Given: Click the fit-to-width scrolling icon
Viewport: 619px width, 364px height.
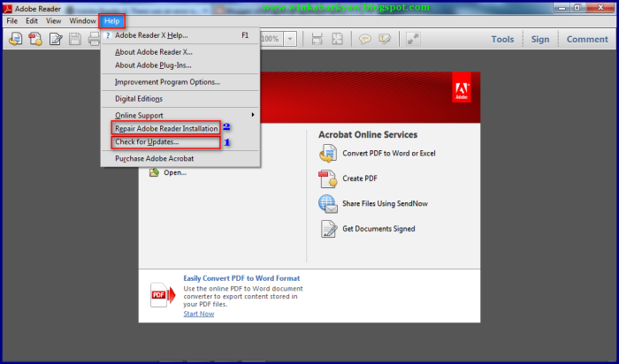Looking at the screenshot, I should point(317,39).
